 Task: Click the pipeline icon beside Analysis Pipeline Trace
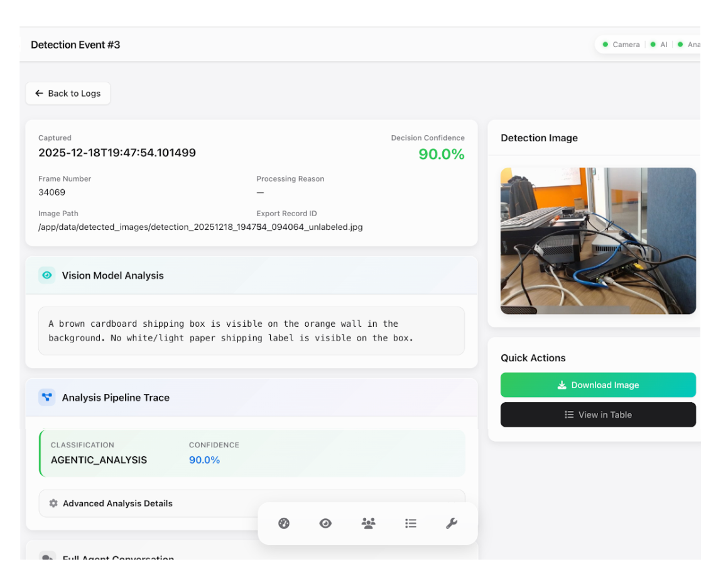[46, 397]
